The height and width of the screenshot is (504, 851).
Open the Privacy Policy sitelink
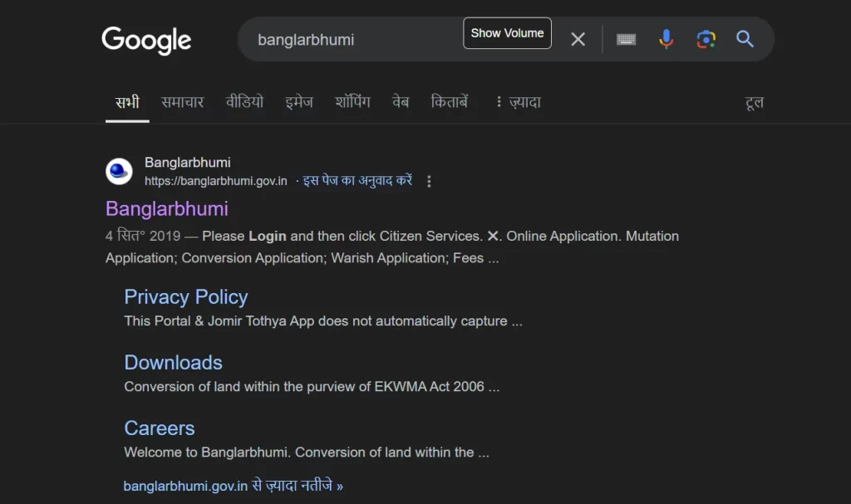point(186,296)
